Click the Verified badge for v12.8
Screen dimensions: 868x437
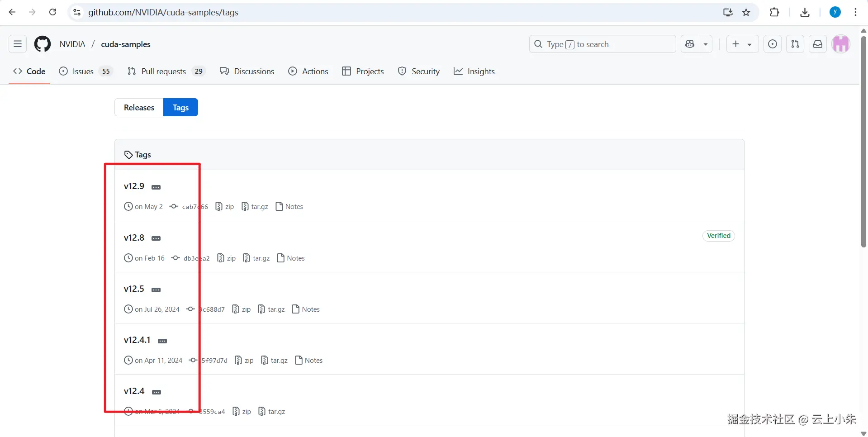click(719, 236)
